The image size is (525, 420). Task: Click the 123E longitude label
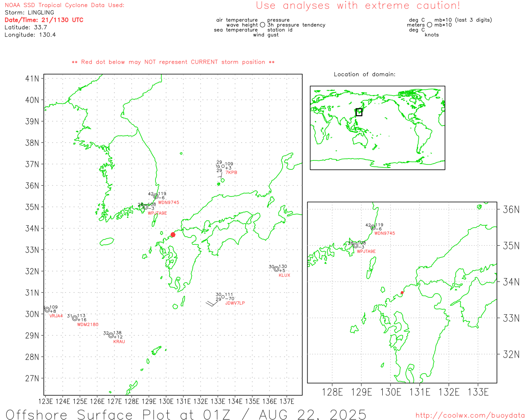46,401
